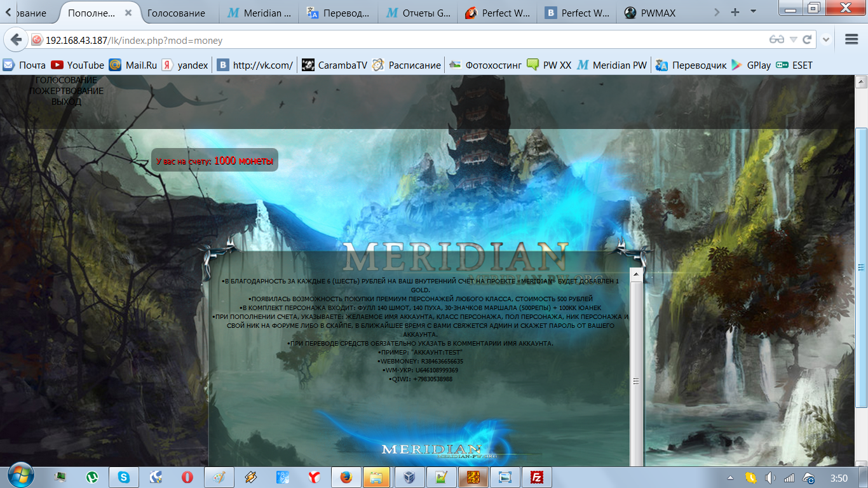Screen dimensions: 868x488
Task: Click the QIWI: +79830538988 line
Action: click(x=421, y=379)
